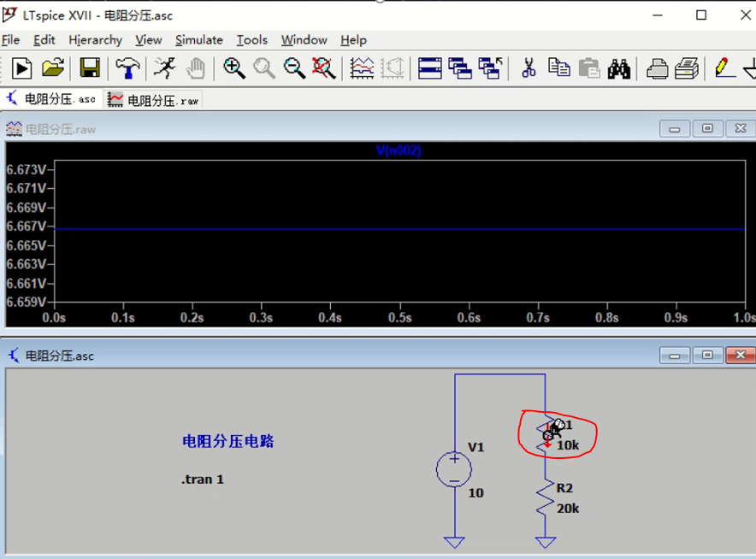This screenshot has height=559, width=756.
Task: Click the zoom in magnifier icon
Action: click(233, 68)
